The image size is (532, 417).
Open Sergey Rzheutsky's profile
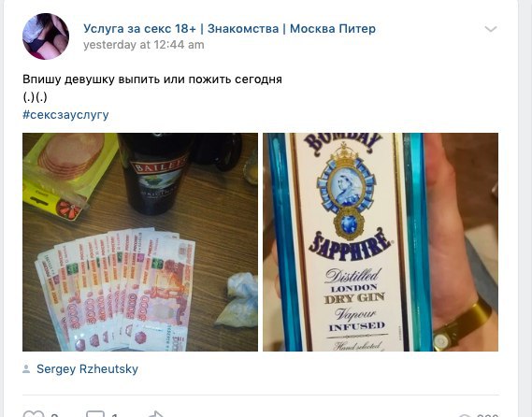pyautogui.click(x=87, y=368)
